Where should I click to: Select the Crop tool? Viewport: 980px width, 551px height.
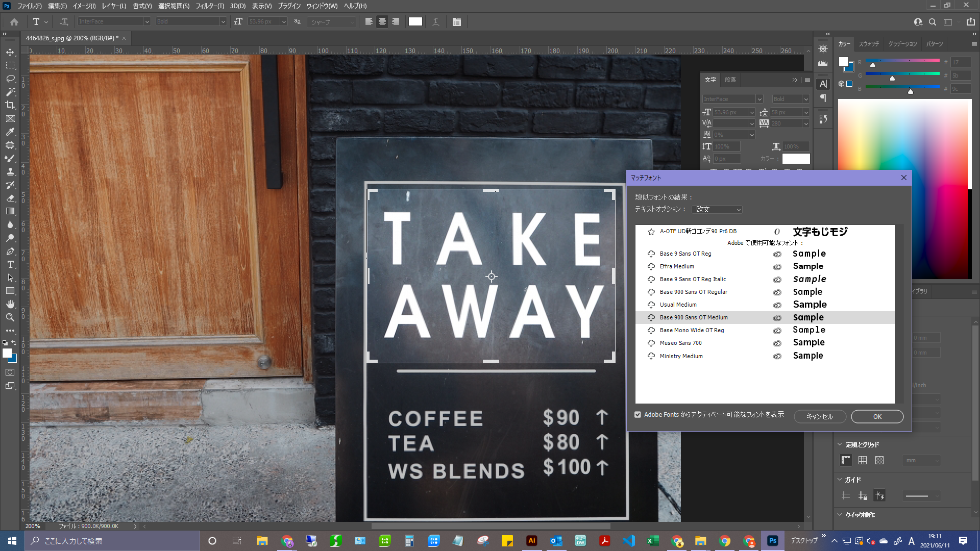click(x=10, y=105)
